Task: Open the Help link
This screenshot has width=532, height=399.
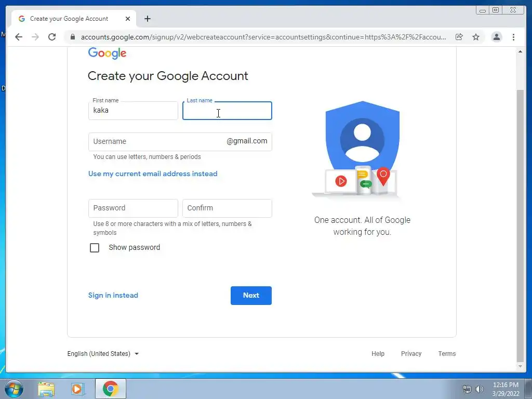Action: click(x=378, y=353)
